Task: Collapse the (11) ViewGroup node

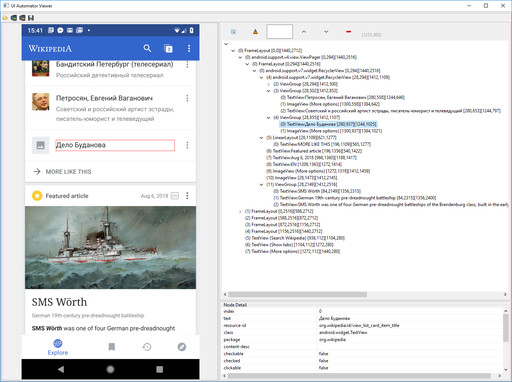Action: (x=261, y=184)
